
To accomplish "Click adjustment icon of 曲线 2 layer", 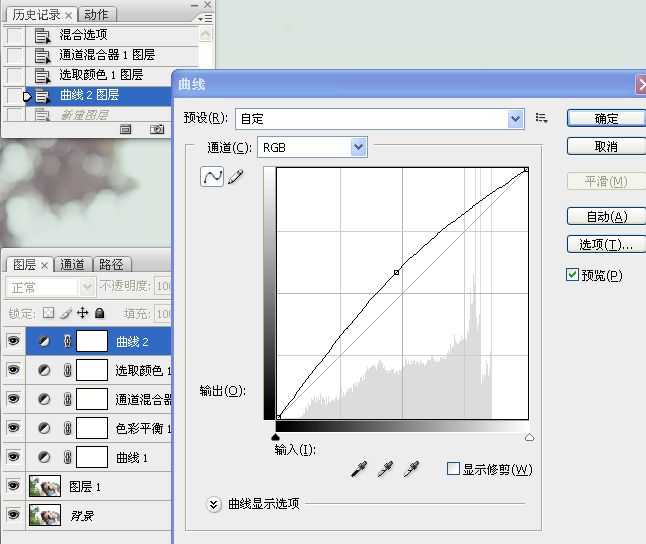I will coord(44,341).
